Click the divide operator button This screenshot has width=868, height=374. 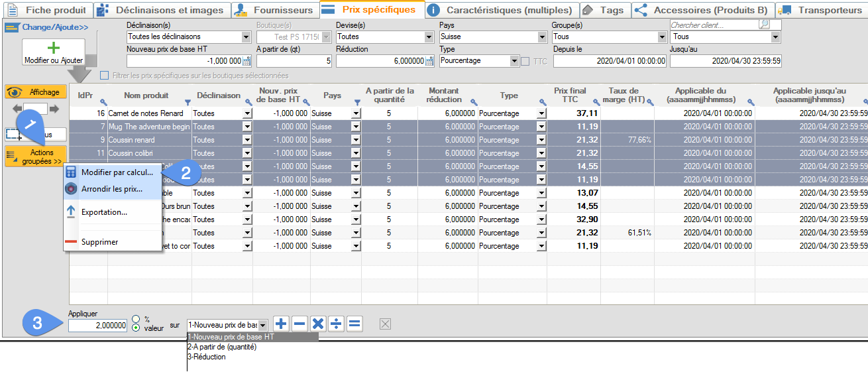click(337, 324)
